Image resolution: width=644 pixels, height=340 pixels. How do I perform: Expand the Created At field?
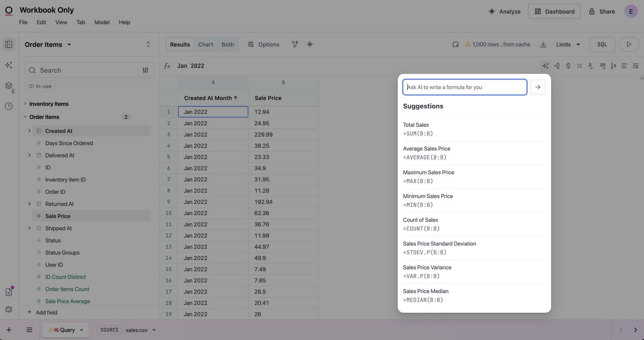click(x=29, y=131)
